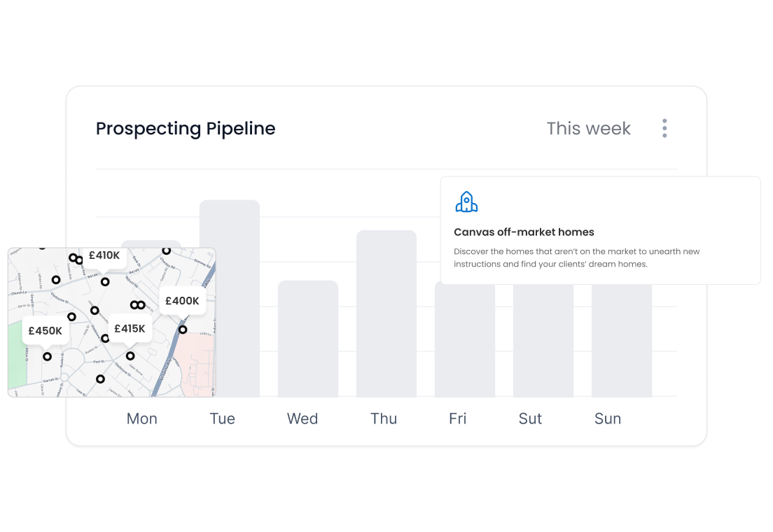This screenshot has height=532, width=773.
Task: Select the £400K price marker
Action: point(182,301)
